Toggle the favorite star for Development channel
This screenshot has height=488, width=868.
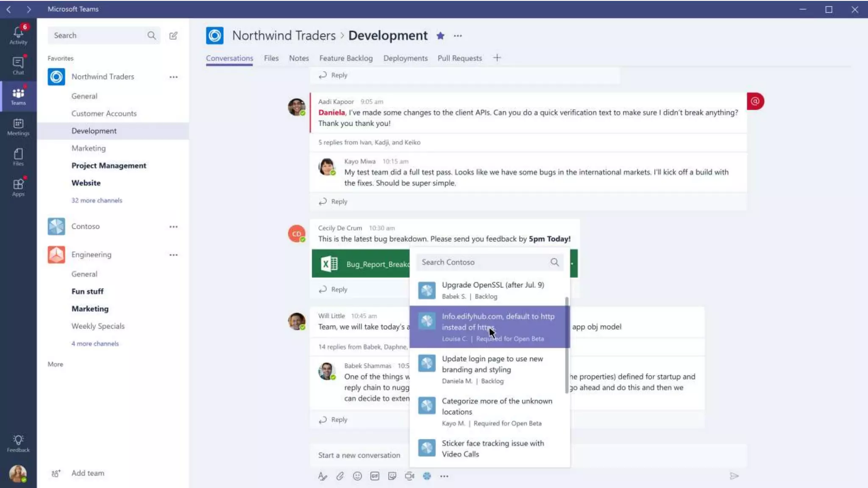coord(440,36)
